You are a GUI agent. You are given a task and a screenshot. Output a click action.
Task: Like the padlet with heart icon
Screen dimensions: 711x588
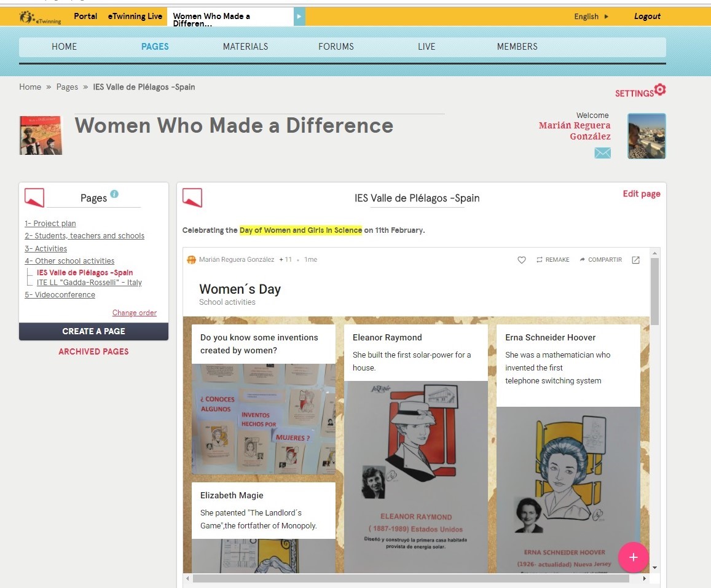click(522, 260)
